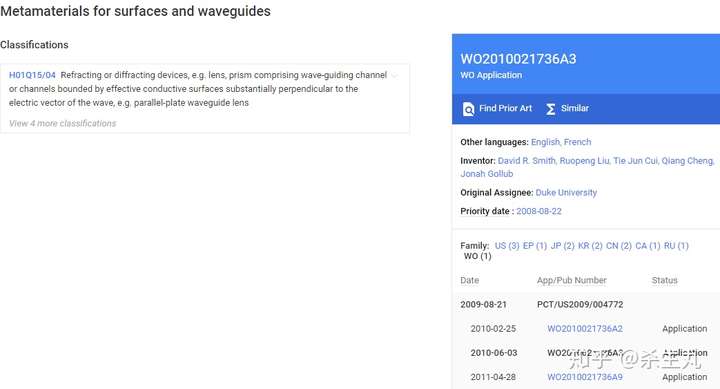
Task: Open the H01Q15/04 classification link
Action: point(32,75)
